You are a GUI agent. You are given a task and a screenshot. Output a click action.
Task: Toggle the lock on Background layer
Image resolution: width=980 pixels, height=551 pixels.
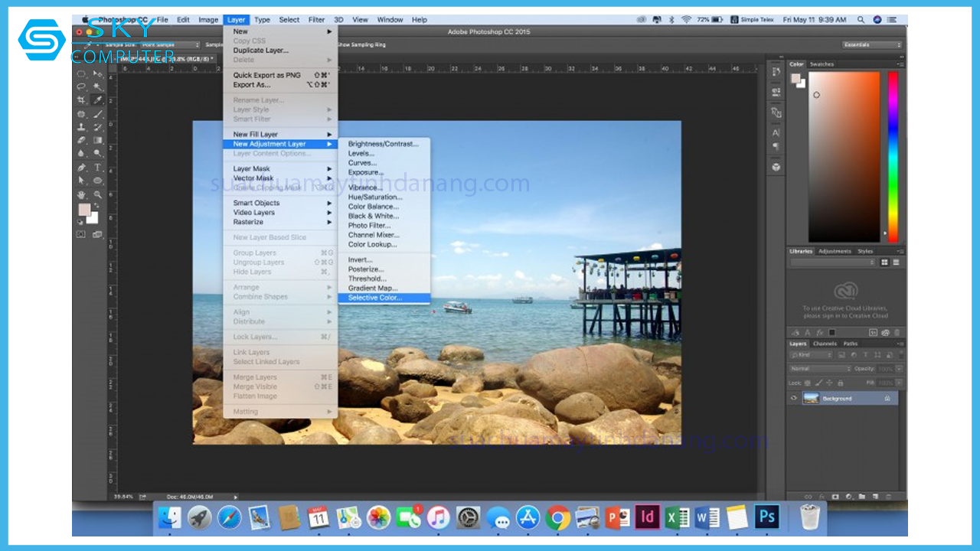887,399
